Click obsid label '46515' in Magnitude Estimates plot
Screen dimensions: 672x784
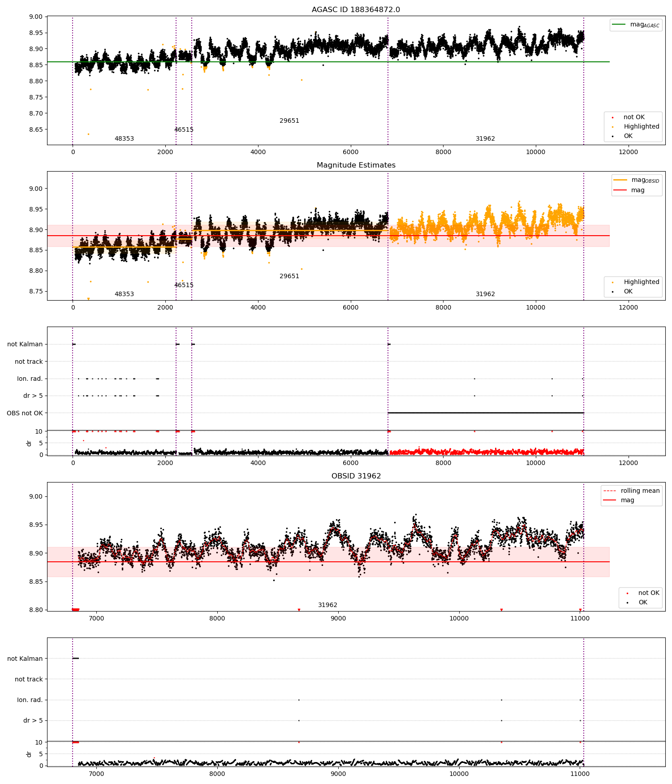tap(184, 285)
